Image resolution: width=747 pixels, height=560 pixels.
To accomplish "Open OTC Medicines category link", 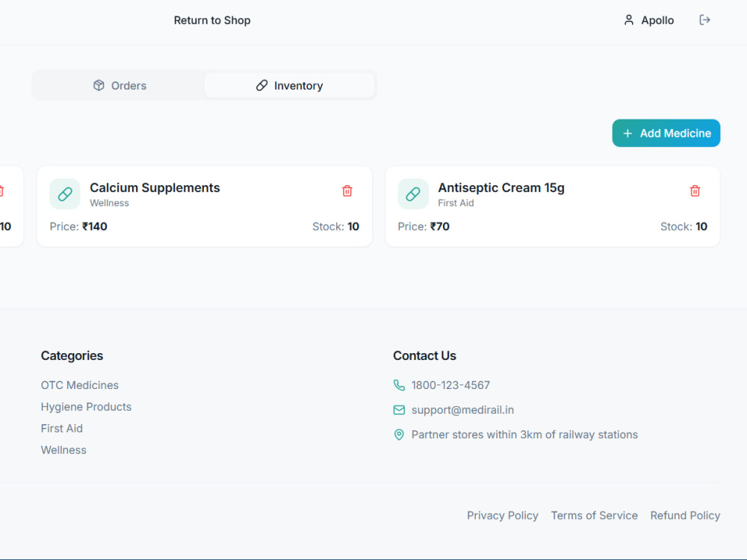I will [80, 385].
